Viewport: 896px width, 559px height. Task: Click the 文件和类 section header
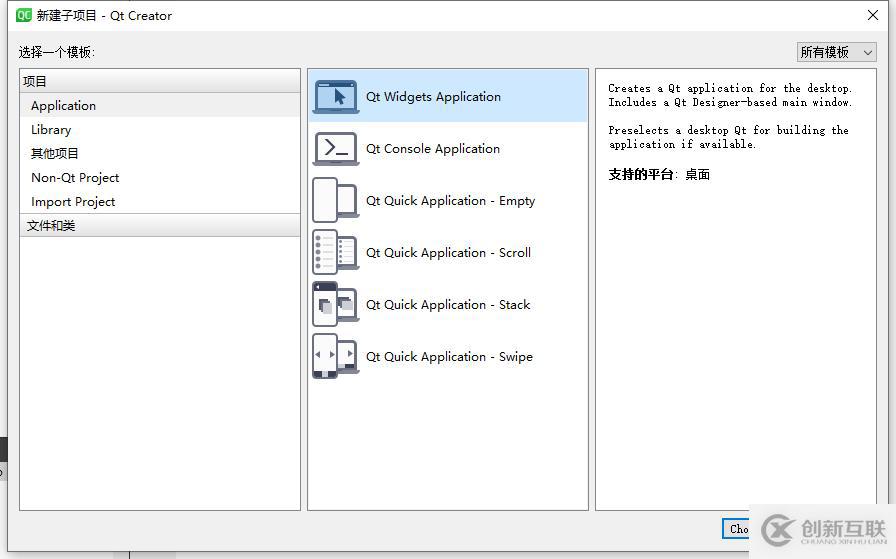[51, 226]
